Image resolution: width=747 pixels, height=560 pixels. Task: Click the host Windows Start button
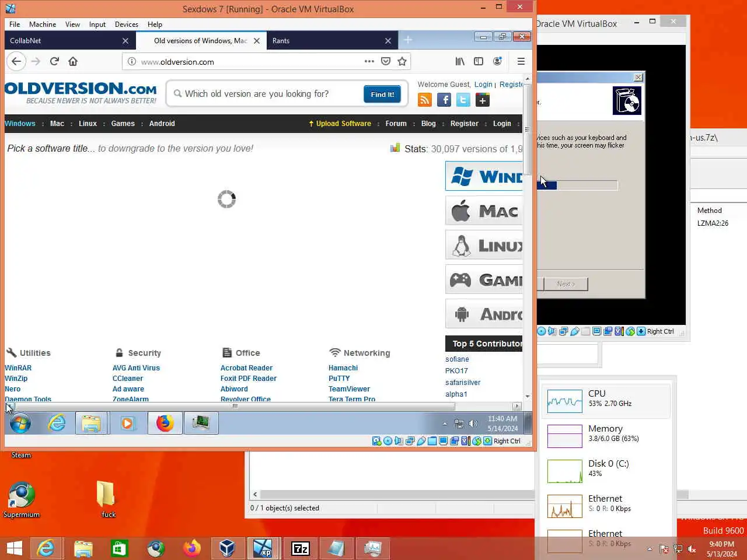pyautogui.click(x=14, y=548)
